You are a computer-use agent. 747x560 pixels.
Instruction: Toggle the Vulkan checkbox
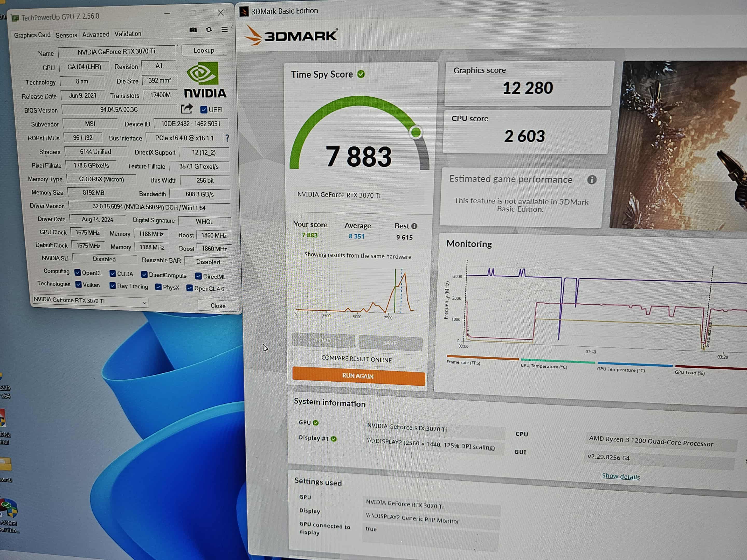click(x=79, y=285)
